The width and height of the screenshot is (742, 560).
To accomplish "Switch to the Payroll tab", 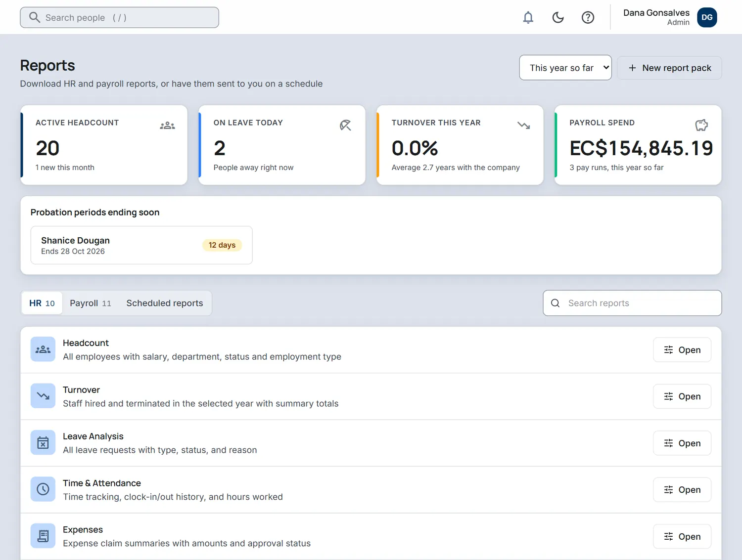I will click(x=91, y=303).
